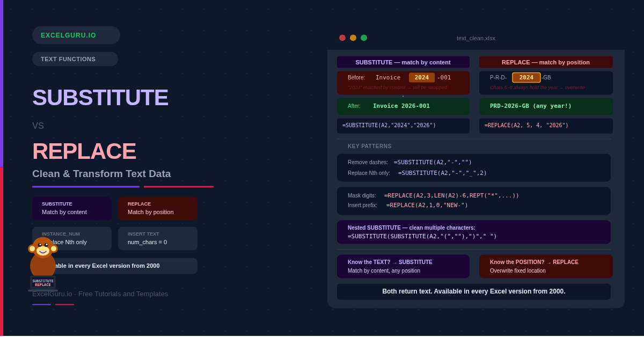Image resolution: width=644 pixels, height=337 pixels.
Task: Click the text_clean.xlsx window title
Action: click(x=476, y=38)
